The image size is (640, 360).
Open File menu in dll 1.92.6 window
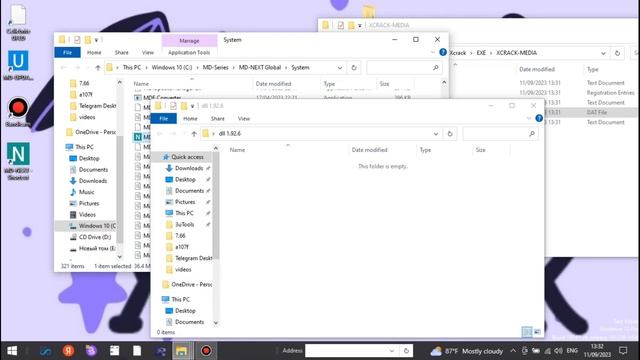[164, 118]
